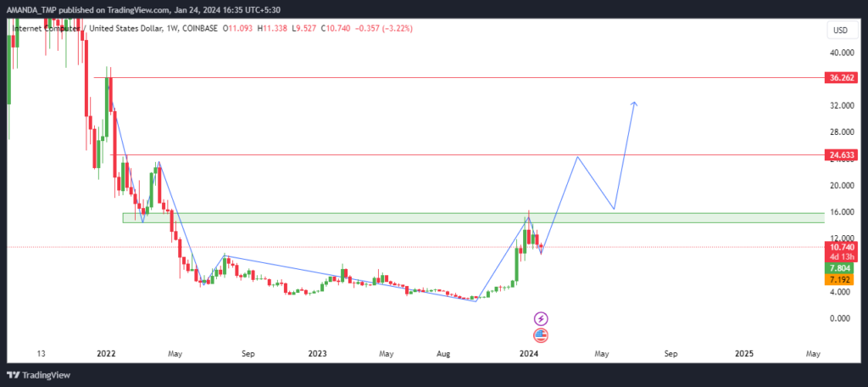Select the red horizontal line at 24.633
This screenshot has height=387, width=868.
[468, 155]
